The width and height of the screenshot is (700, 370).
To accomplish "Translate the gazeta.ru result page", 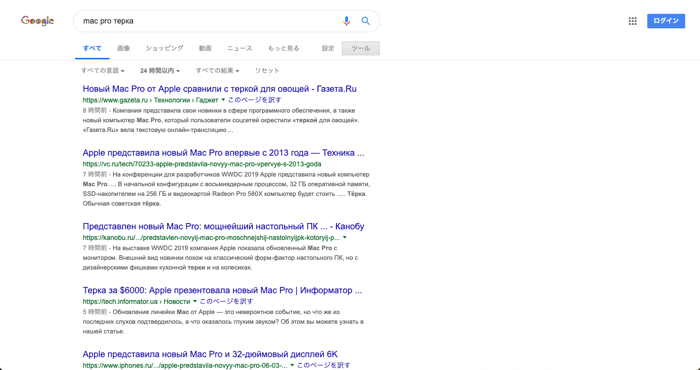I will (254, 100).
